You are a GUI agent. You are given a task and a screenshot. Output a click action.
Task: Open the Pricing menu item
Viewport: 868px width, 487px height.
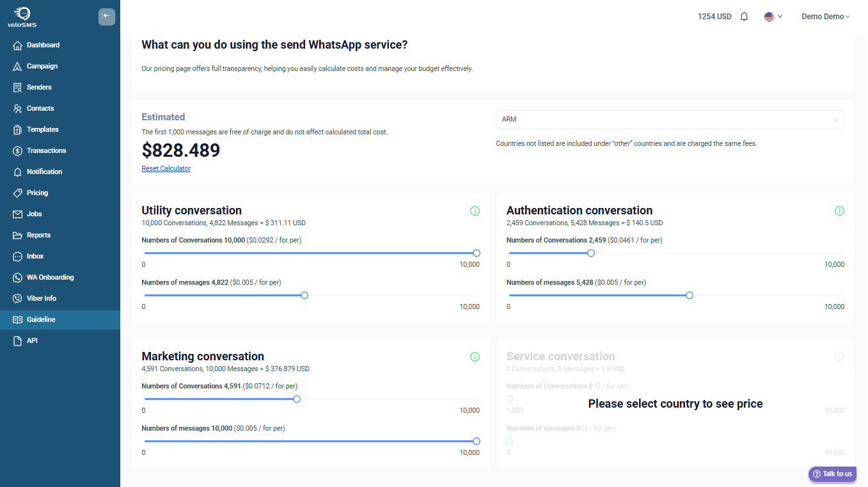[60, 193]
